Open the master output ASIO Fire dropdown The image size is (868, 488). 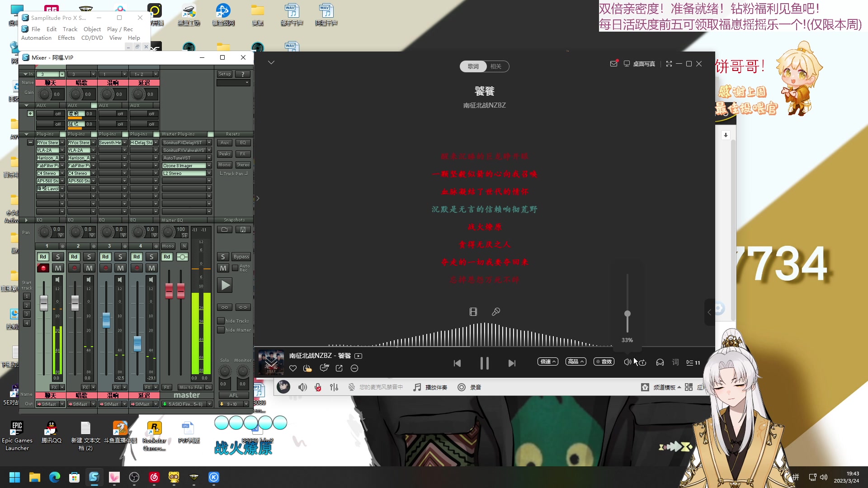pyautogui.click(x=210, y=404)
